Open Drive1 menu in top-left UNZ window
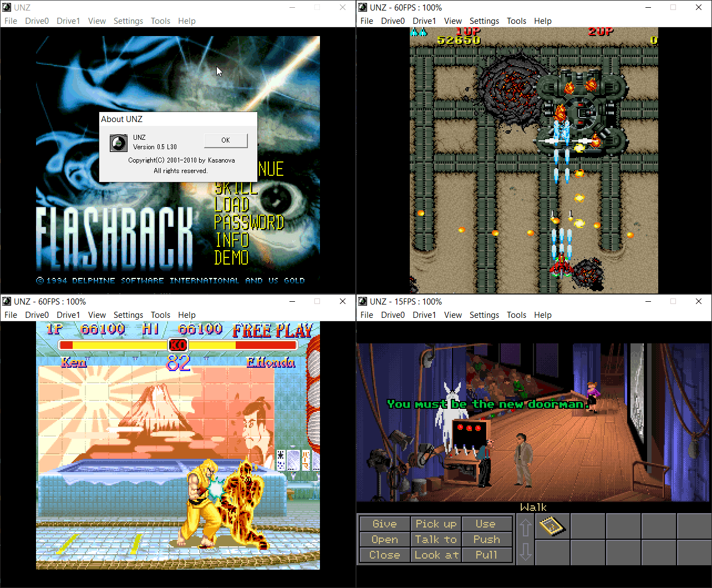Image resolution: width=712 pixels, height=588 pixels. [x=68, y=21]
